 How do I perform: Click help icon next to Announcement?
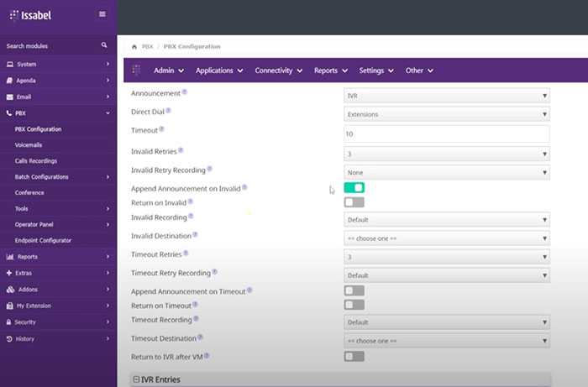(185, 92)
